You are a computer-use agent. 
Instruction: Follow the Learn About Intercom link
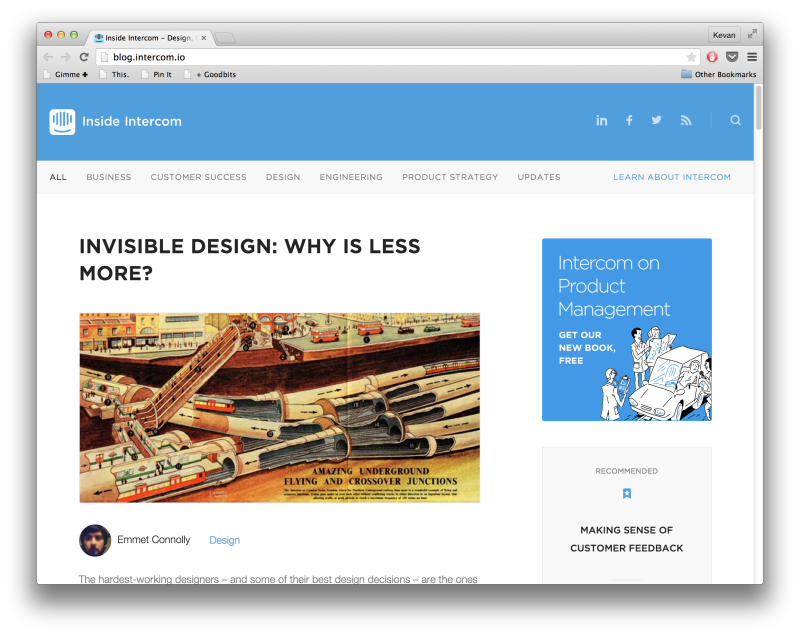click(672, 177)
